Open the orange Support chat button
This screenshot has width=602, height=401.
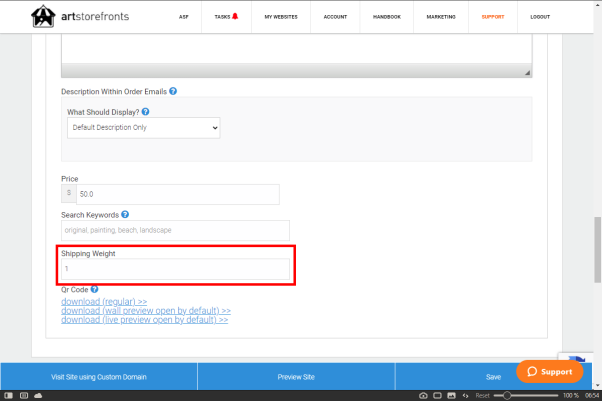point(550,371)
